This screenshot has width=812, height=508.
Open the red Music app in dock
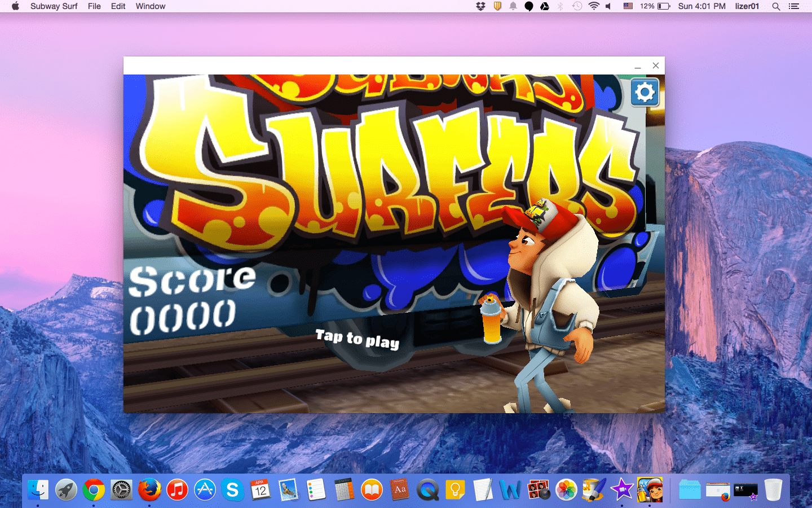click(177, 489)
